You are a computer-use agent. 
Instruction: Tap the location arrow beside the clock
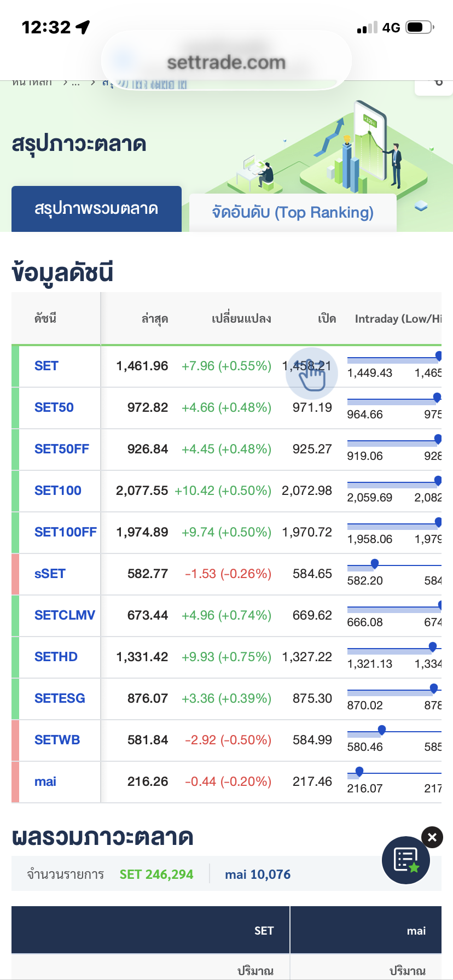tap(83, 27)
